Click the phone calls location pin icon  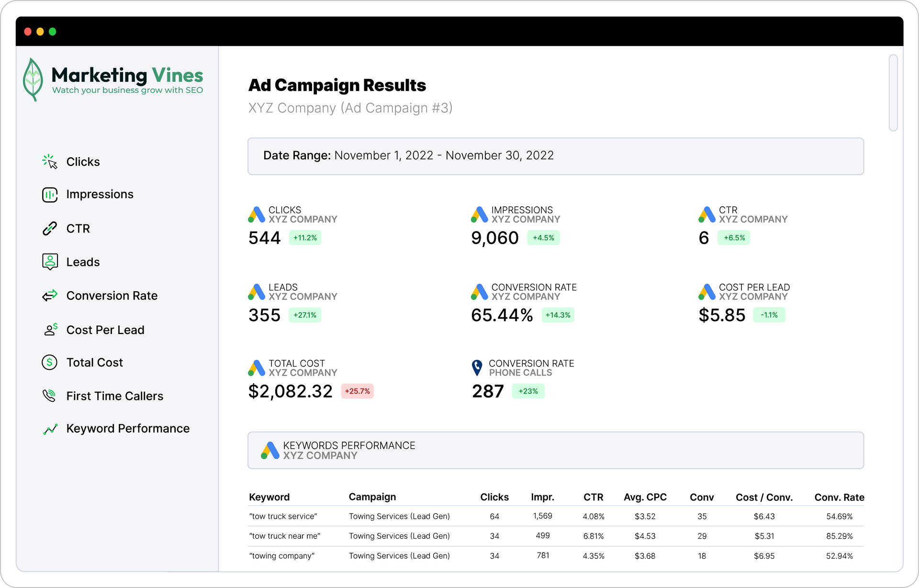click(x=477, y=367)
